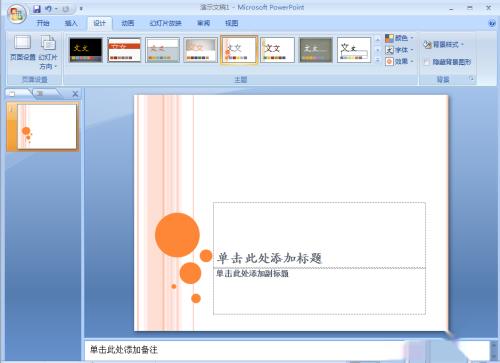Apply the black theme thumbnail
This screenshot has height=363, width=500.
86,50
